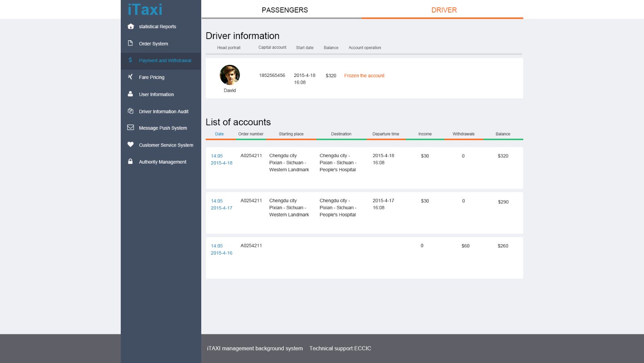644x363 pixels.
Task: Click the document icon for Order System
Action: (130, 43)
